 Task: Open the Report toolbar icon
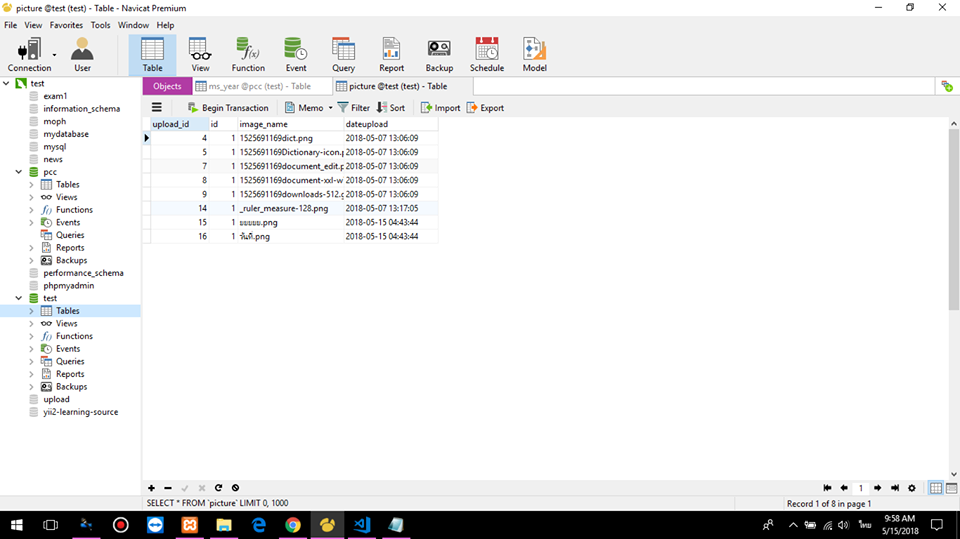coord(391,54)
